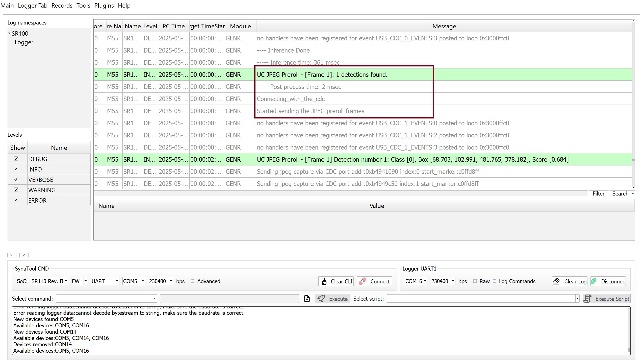
Task: Click the Disconnect icon in Logger UART1
Action: pyautogui.click(x=594, y=281)
